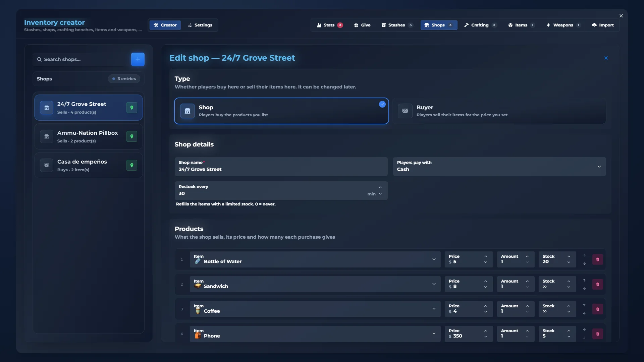Click the Give button
This screenshot has width=644, height=362.
click(362, 25)
